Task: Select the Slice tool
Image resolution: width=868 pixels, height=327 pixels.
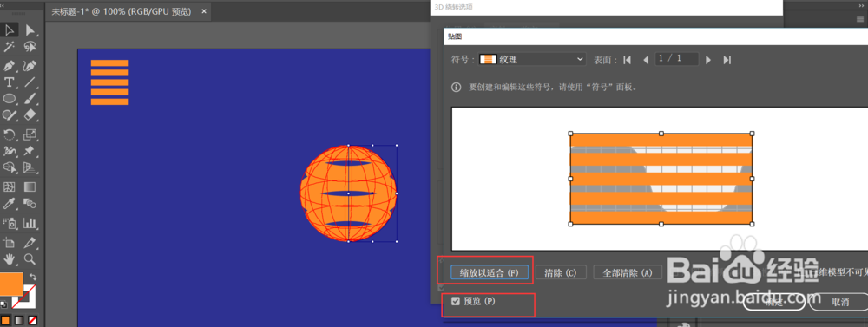Action: (x=30, y=242)
